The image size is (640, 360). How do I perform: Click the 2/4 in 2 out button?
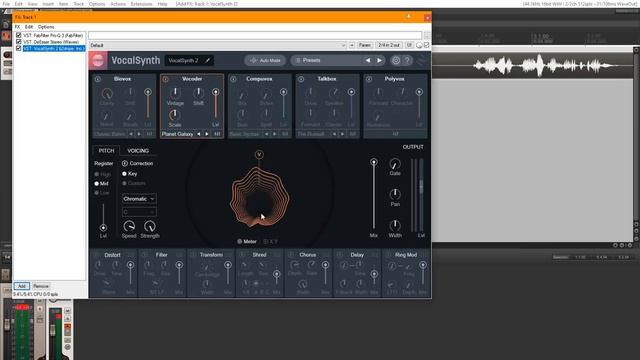[389, 45]
